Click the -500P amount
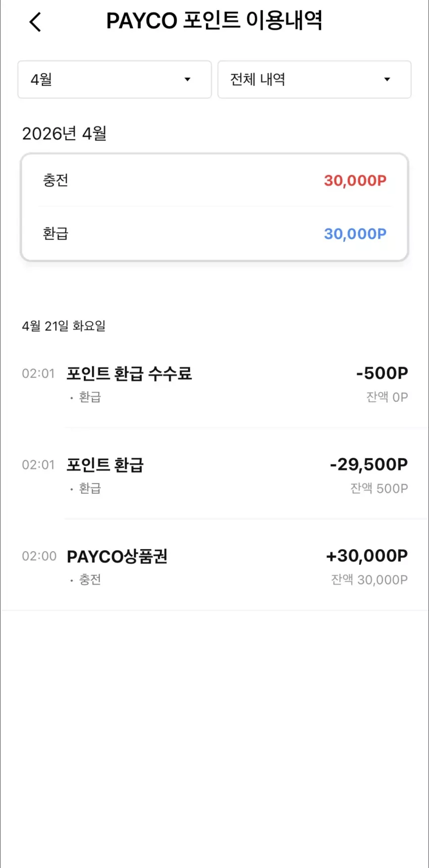The width and height of the screenshot is (429, 868). [x=382, y=373]
